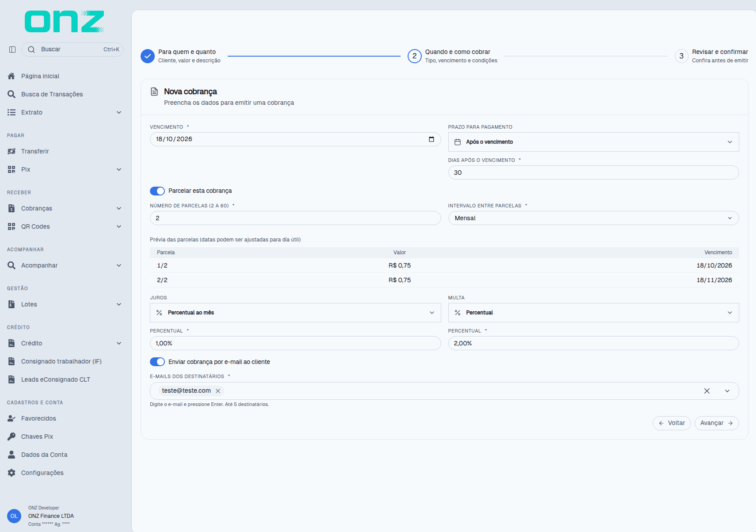Screen dimensions: 756x532
Task: Click the Lotes file icon
Action: [x=11, y=304]
